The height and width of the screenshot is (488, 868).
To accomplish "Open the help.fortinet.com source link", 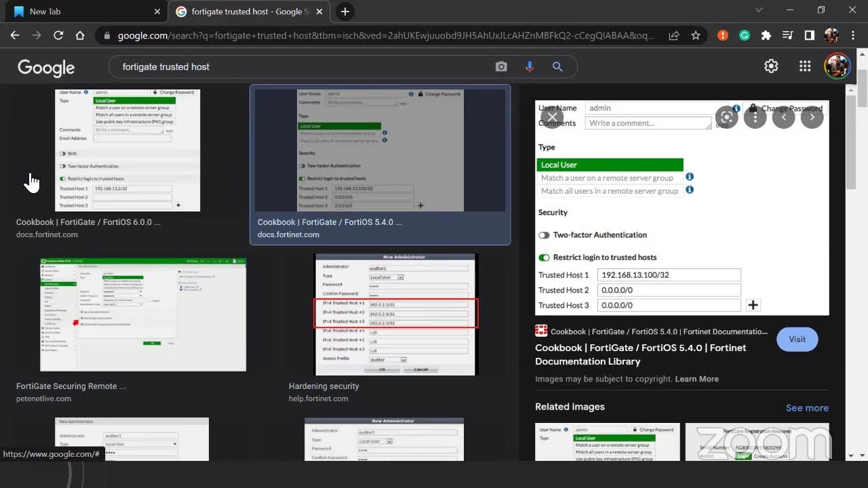I will [319, 399].
